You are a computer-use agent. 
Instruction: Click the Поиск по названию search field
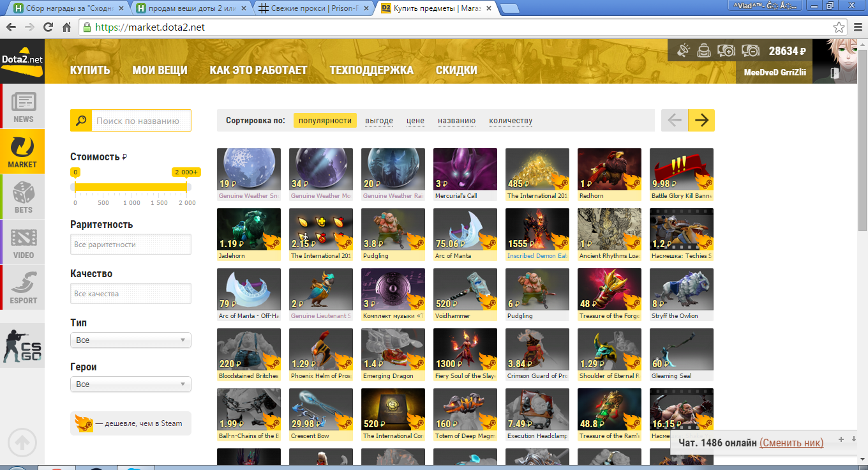(142, 120)
